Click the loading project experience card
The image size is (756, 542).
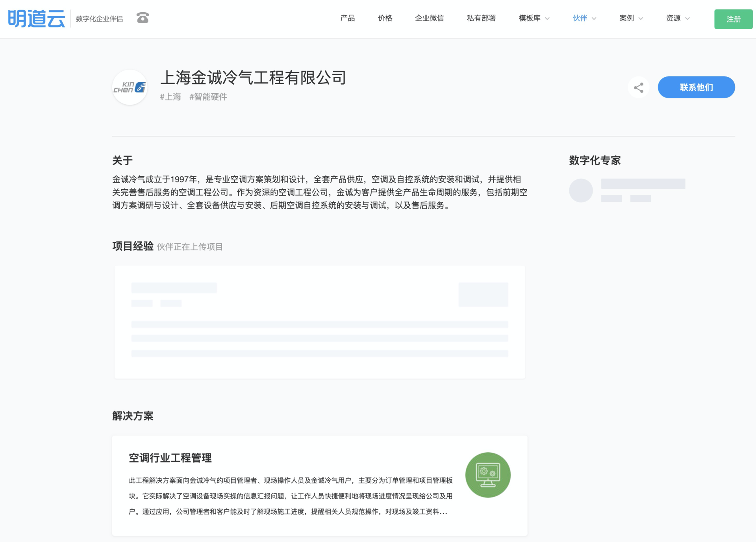(x=319, y=322)
